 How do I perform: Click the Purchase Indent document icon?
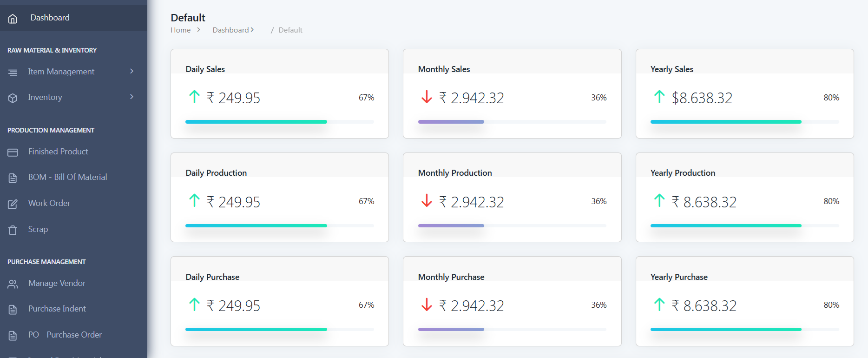point(13,310)
